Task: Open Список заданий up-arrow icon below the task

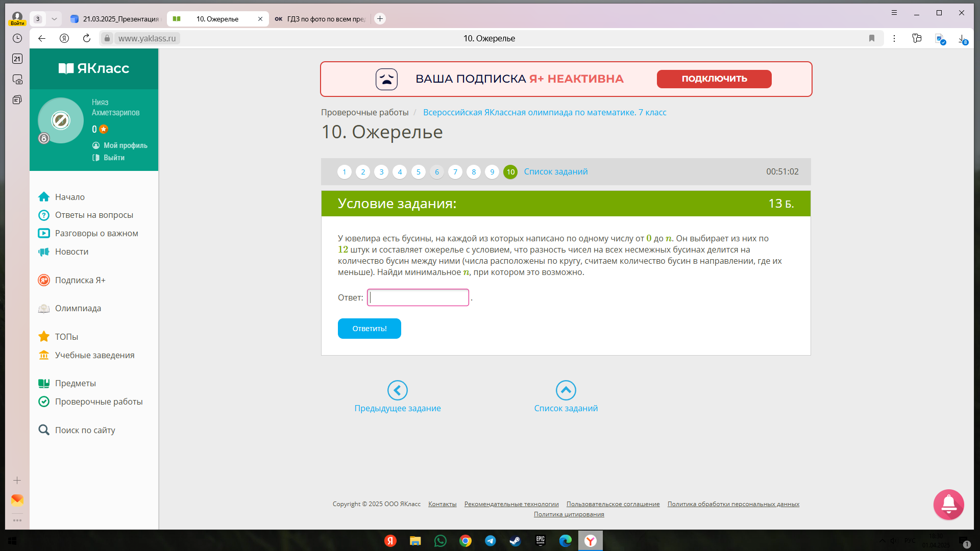Action: pos(566,390)
